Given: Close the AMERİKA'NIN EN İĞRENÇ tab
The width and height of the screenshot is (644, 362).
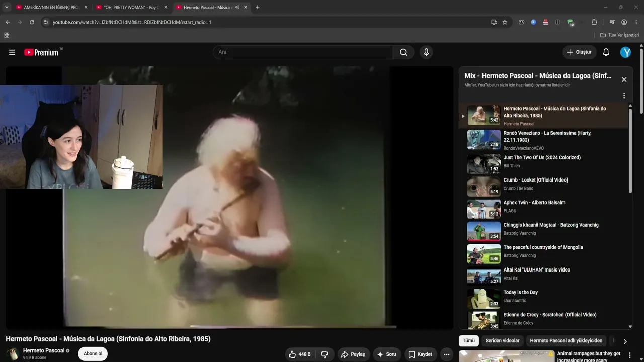Looking at the screenshot, I should click(x=86, y=7).
